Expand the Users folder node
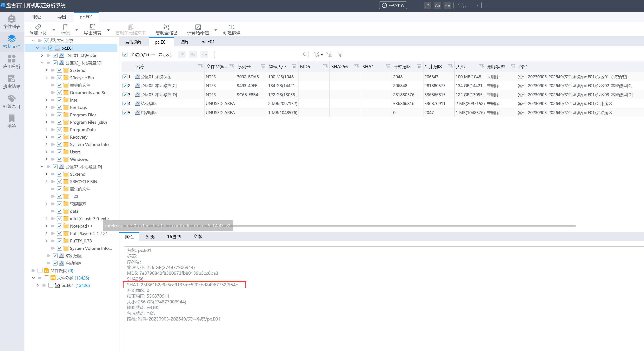The image size is (644, 351). click(x=46, y=152)
